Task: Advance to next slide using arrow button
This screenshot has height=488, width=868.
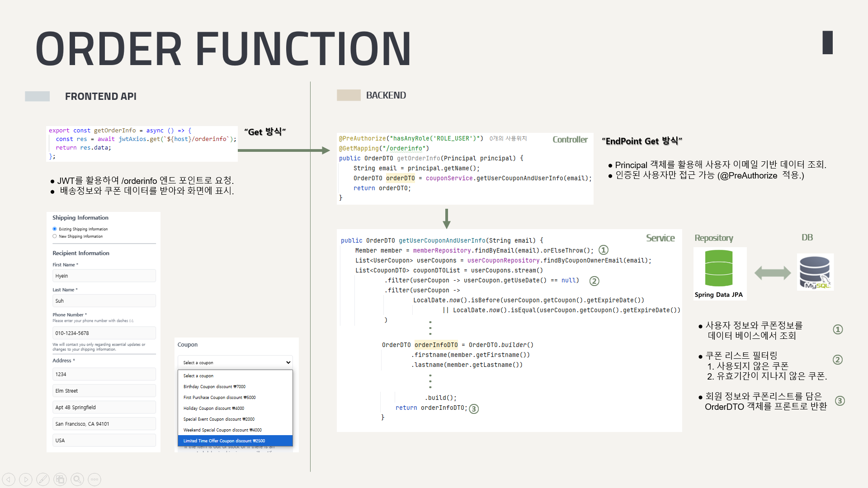Action: tap(26, 479)
